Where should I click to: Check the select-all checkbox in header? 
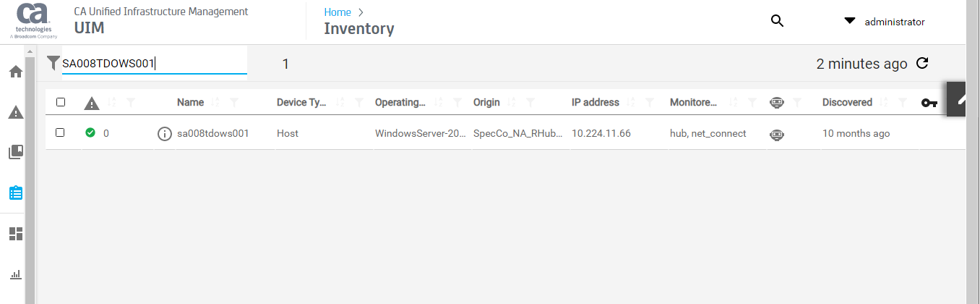tap(61, 102)
